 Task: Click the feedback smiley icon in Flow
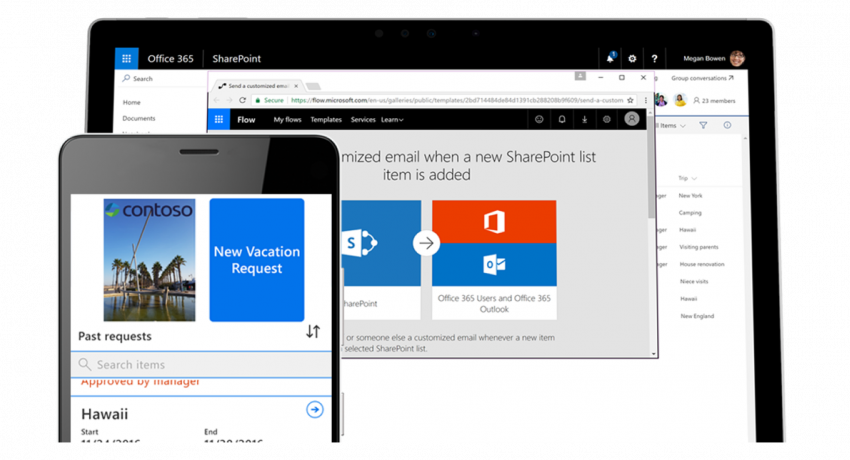(x=539, y=119)
